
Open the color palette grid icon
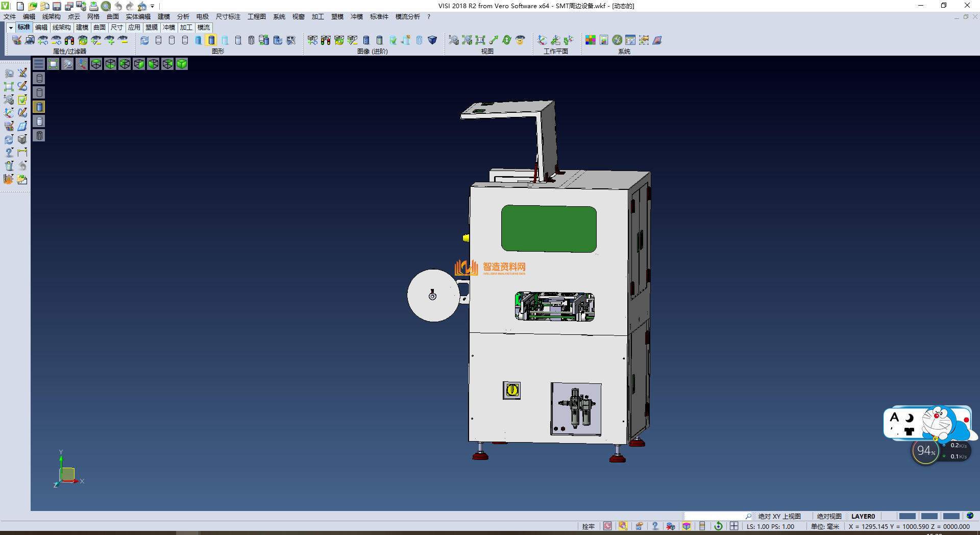pos(591,40)
